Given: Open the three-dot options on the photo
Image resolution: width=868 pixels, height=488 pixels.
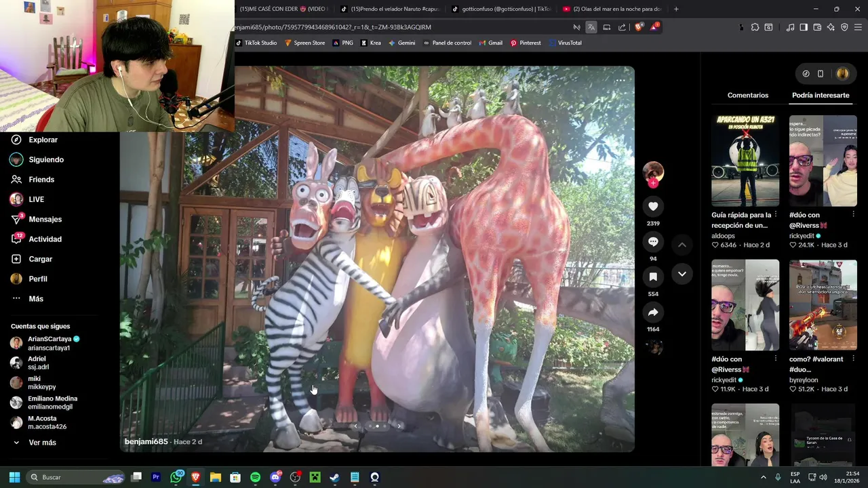Looking at the screenshot, I should [x=620, y=81].
